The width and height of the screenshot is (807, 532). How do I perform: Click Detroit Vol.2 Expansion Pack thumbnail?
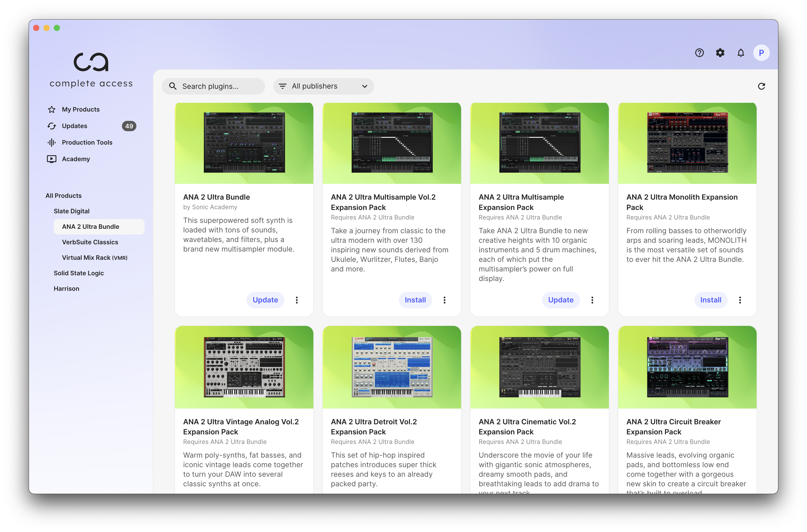(392, 367)
